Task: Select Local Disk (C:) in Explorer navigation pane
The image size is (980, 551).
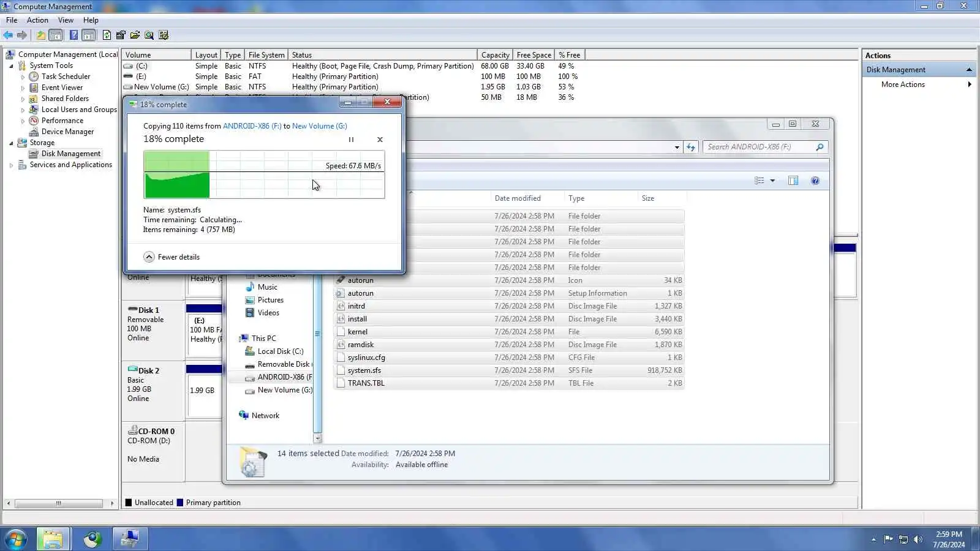Action: click(280, 351)
